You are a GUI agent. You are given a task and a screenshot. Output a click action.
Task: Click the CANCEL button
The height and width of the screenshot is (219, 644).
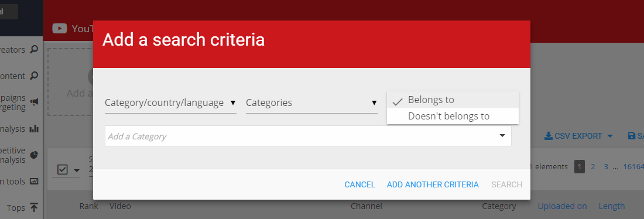pos(360,184)
